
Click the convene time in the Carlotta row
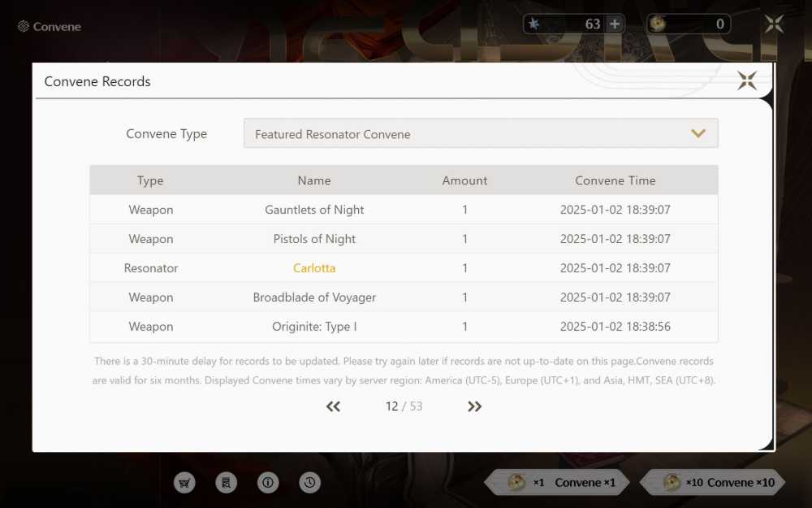pos(615,268)
